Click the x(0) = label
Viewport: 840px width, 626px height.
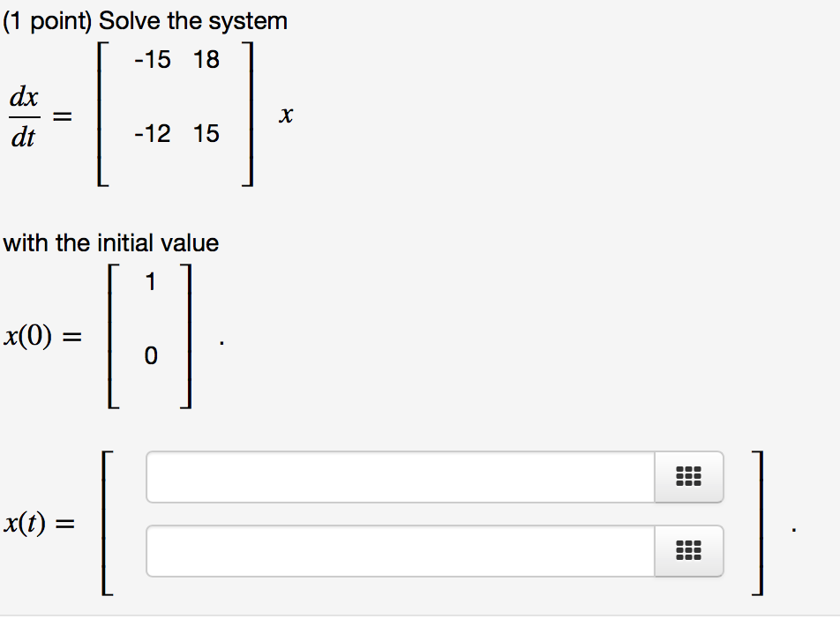click(42, 336)
